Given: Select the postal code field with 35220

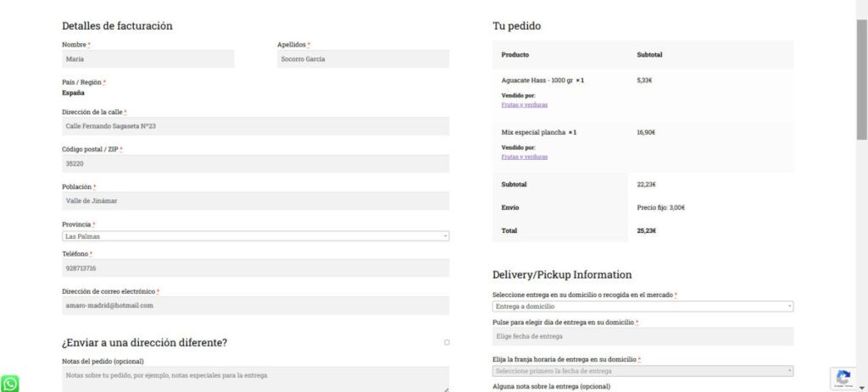Looking at the screenshot, I should tap(255, 163).
